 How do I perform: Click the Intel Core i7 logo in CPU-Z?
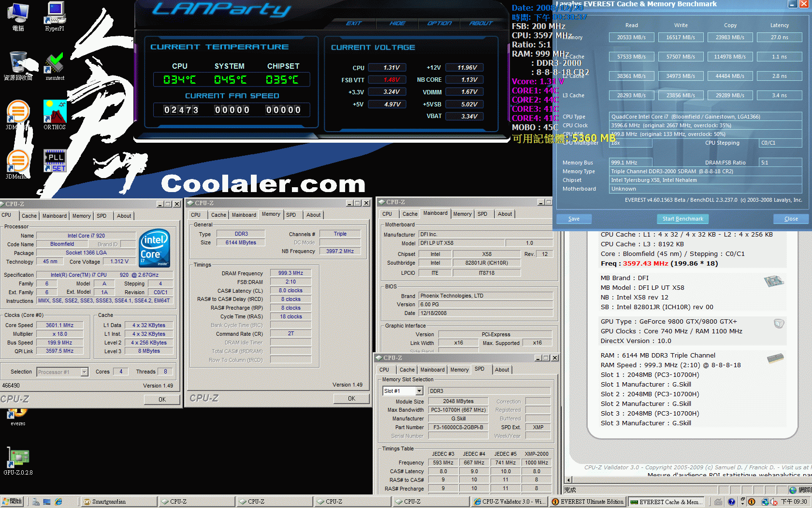tap(154, 248)
